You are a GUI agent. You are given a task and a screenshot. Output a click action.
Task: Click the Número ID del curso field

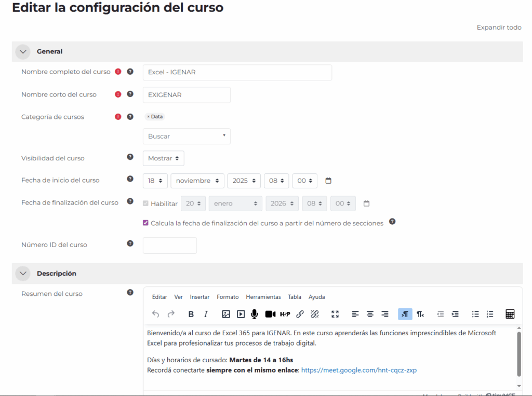169,245
